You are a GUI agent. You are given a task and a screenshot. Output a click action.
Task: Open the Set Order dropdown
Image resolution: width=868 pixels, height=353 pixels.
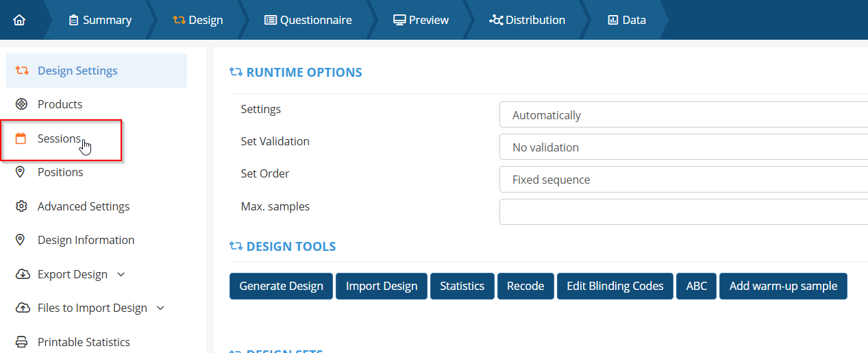[683, 180]
